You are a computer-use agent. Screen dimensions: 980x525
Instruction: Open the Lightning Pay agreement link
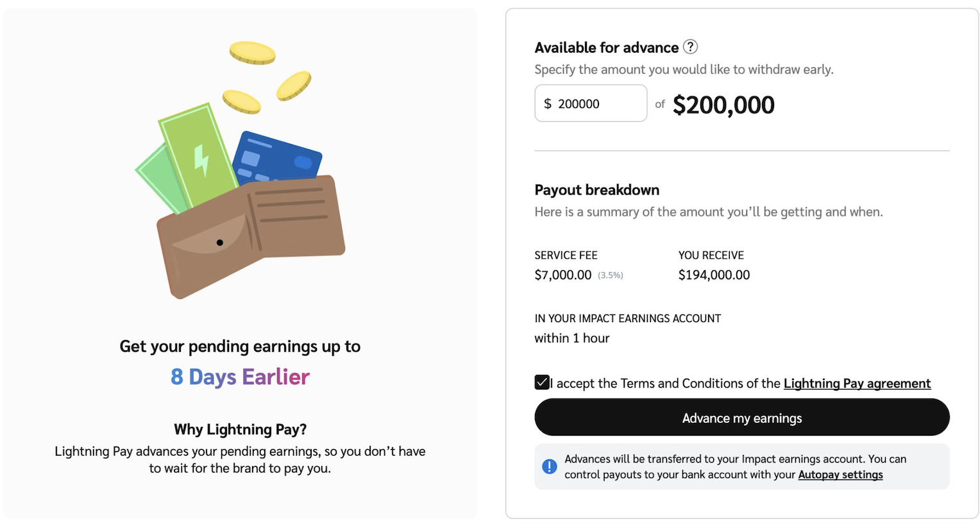pos(857,383)
